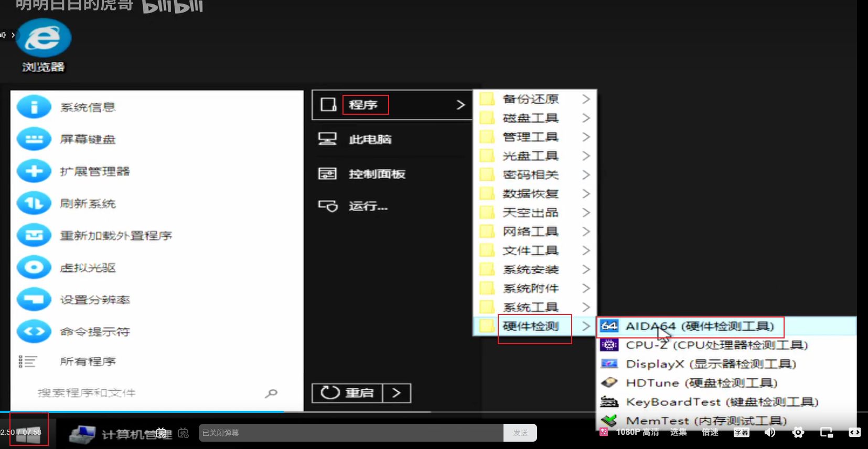Toggle widescreen mode in the player
Image resolution: width=868 pixels, height=449 pixels.
point(855,432)
